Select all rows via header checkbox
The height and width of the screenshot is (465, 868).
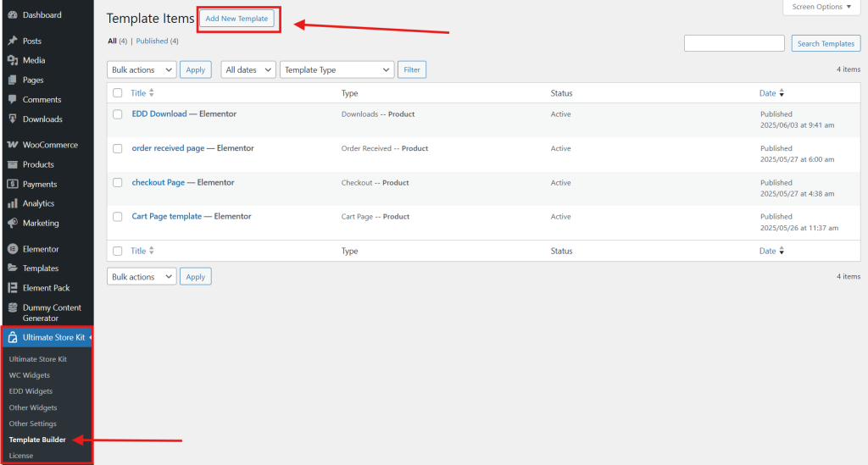[117, 93]
